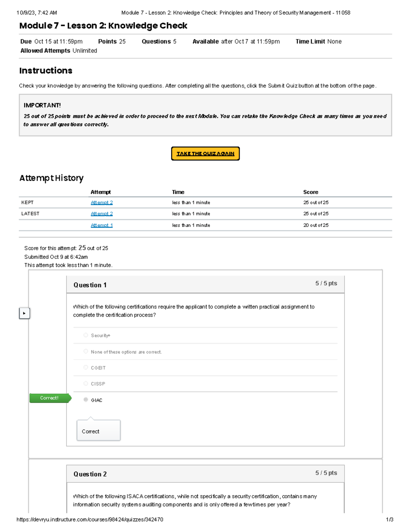Select the Security+ radio button
Image resolution: width=411 pixels, height=532 pixels.
(86, 335)
